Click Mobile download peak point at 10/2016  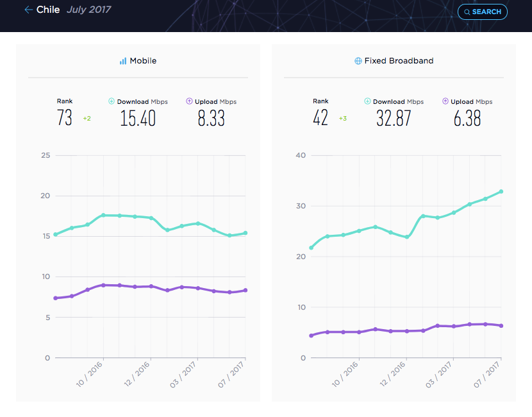coord(103,216)
